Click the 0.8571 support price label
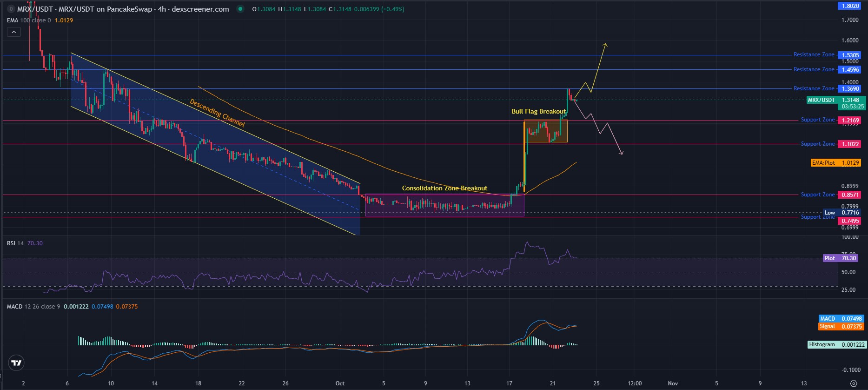The image size is (868, 390). point(850,195)
